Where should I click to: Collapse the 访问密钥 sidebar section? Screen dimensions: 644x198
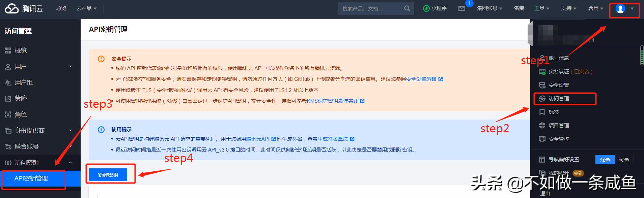[71, 163]
